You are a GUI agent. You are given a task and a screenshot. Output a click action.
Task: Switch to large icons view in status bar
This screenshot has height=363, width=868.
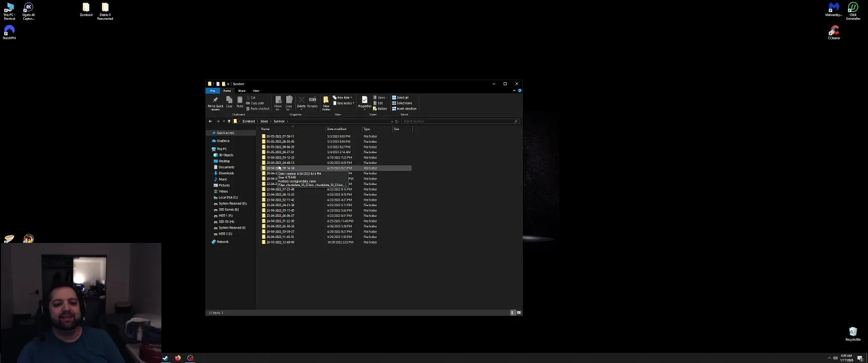tap(519, 313)
